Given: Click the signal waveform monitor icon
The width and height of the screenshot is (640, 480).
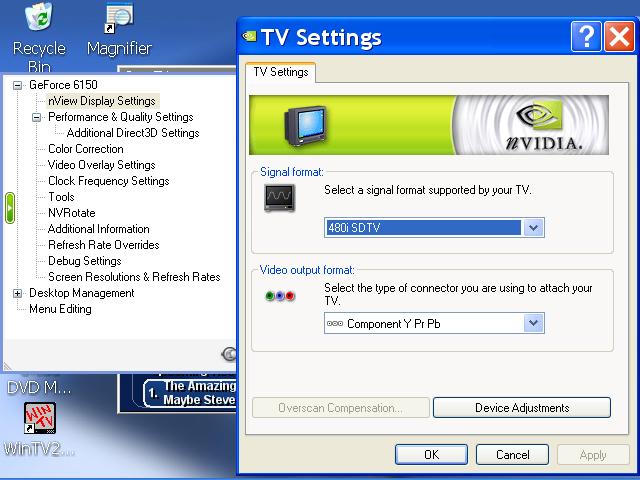Looking at the screenshot, I should [279, 198].
